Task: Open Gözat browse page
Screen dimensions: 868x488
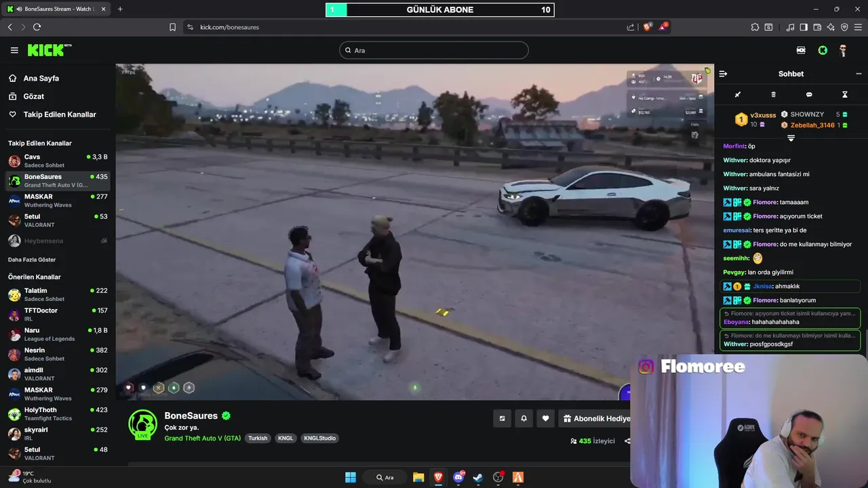Action: (34, 96)
